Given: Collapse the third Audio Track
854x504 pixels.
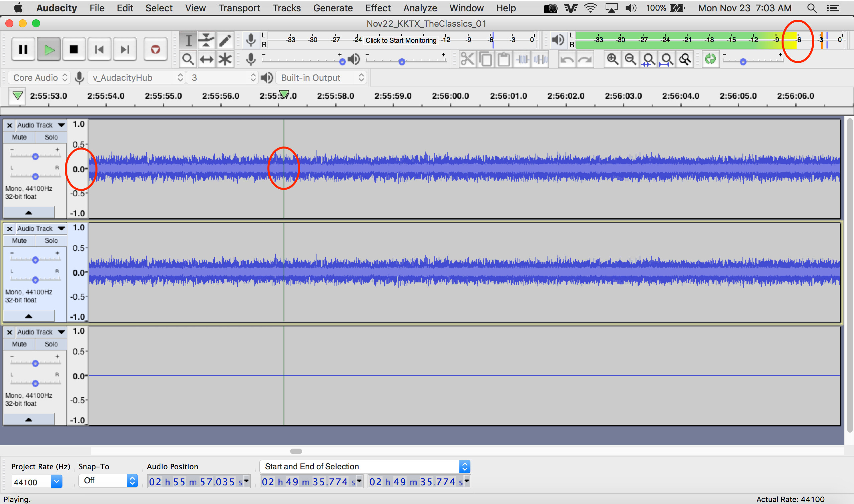Looking at the screenshot, I should 29,420.
